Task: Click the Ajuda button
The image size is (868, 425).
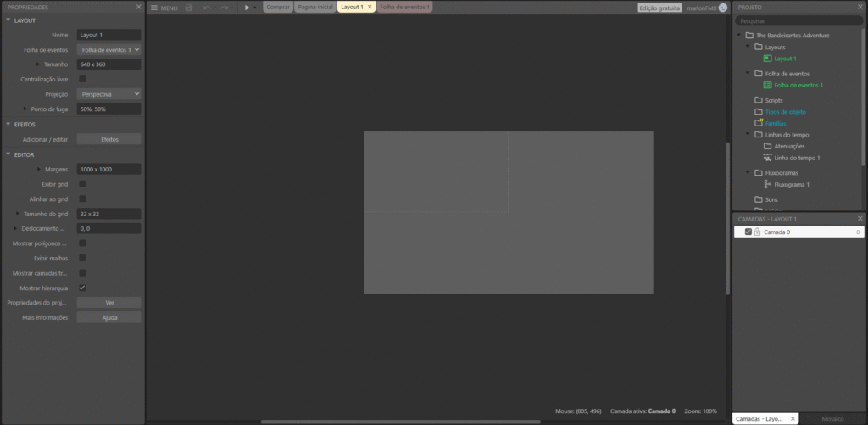Action: point(108,317)
